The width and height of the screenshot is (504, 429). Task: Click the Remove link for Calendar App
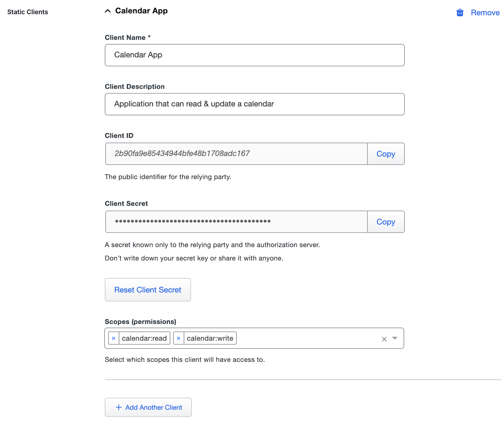coord(485,12)
